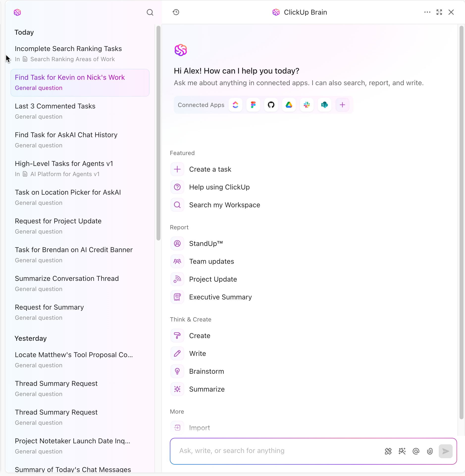
Task: Click the Help using ClickUp question icon
Action: click(177, 187)
